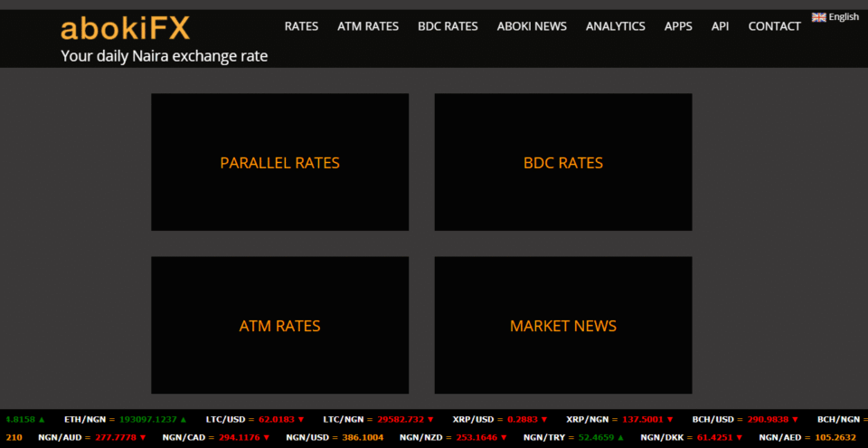Open the CONTACT page

tap(774, 26)
